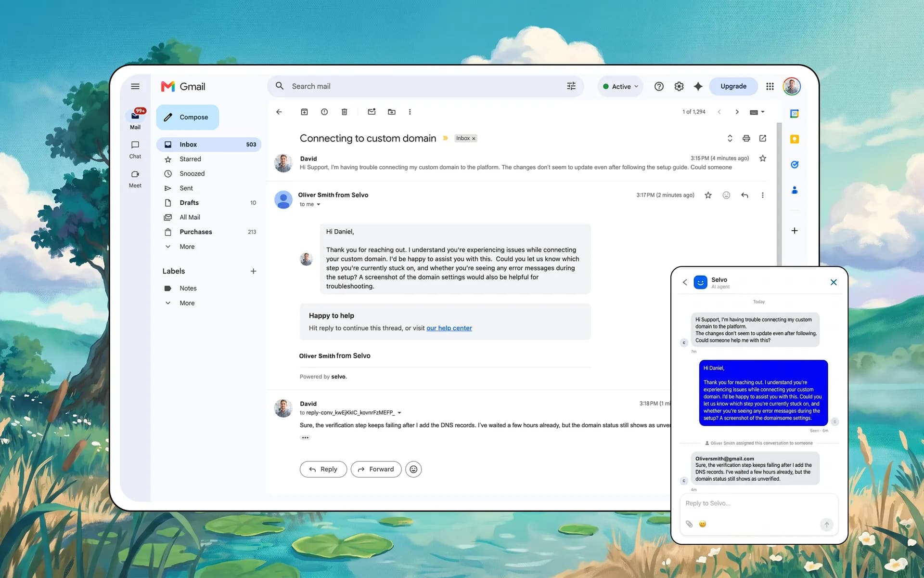Reply to Oliver Smith's message with the arrow icon
This screenshot has height=578, width=924.
[x=744, y=195]
